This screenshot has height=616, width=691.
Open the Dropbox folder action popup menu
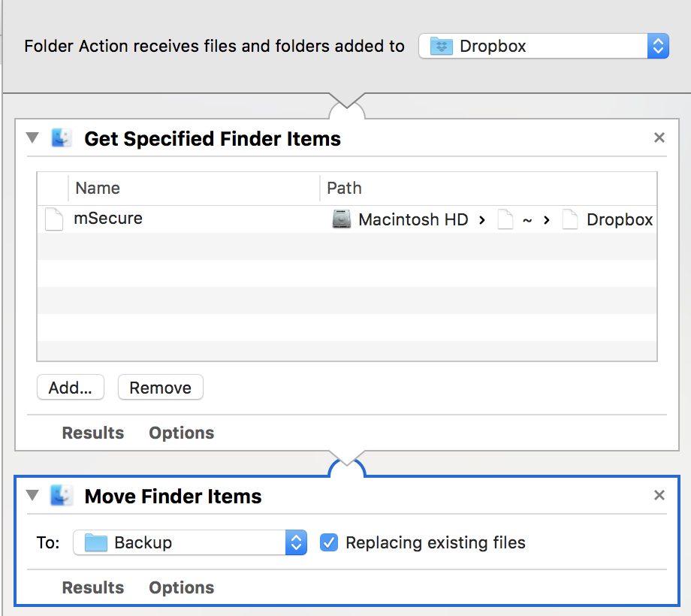(x=544, y=46)
